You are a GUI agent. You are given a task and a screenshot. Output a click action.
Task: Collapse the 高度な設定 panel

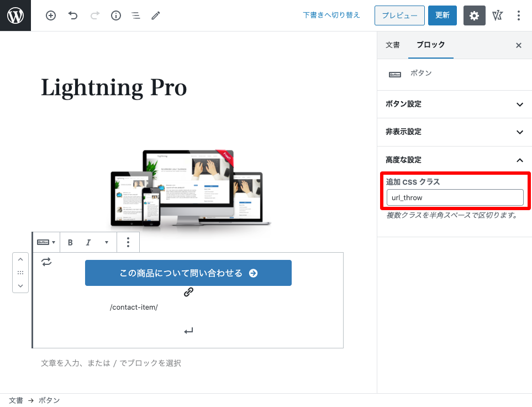(454, 160)
